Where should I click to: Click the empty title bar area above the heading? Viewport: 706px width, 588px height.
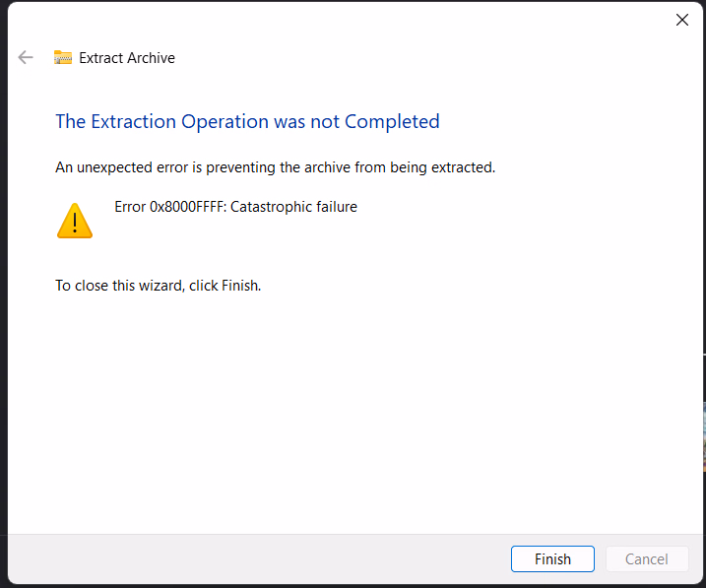(345, 20)
